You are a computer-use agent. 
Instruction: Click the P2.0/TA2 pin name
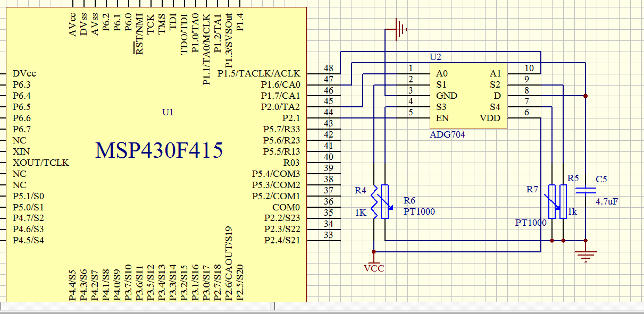[x=281, y=107]
